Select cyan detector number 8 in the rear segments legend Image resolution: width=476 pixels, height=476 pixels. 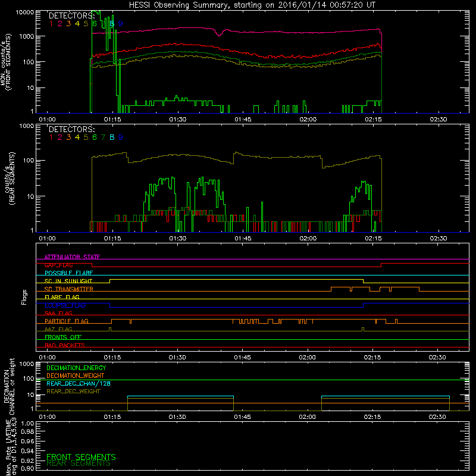click(x=112, y=137)
